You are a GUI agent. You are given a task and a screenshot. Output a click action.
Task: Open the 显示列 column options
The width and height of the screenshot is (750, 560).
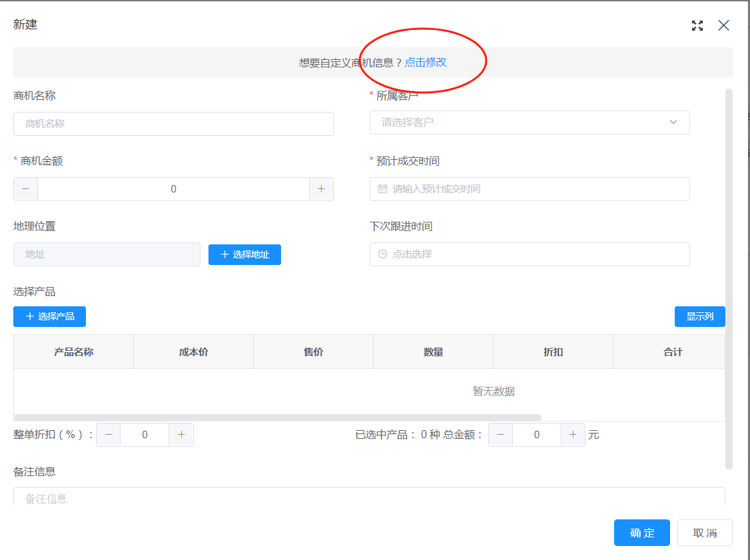tap(699, 316)
